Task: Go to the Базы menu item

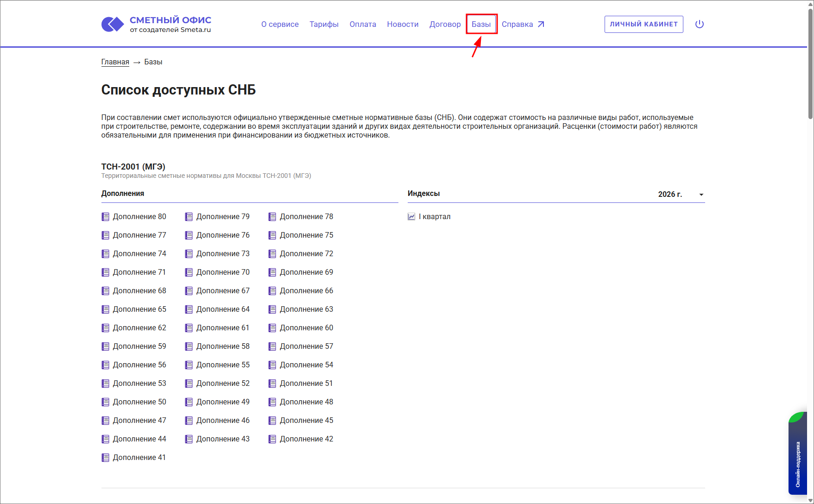Action: pyautogui.click(x=481, y=24)
